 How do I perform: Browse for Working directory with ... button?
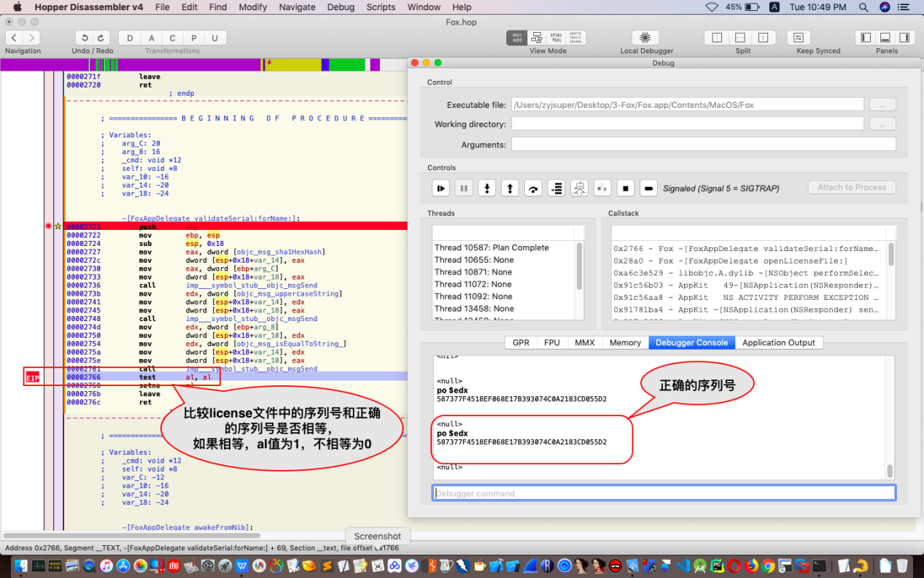pos(882,124)
